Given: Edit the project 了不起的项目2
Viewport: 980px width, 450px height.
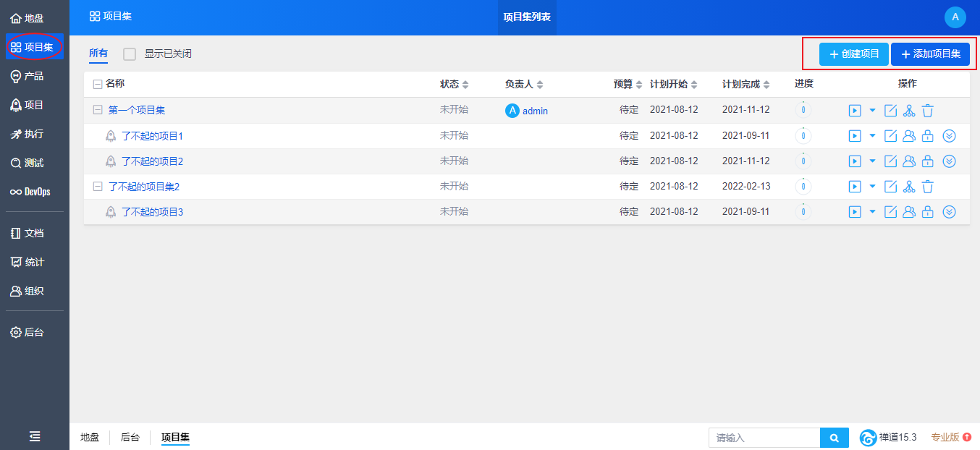Looking at the screenshot, I should point(891,161).
